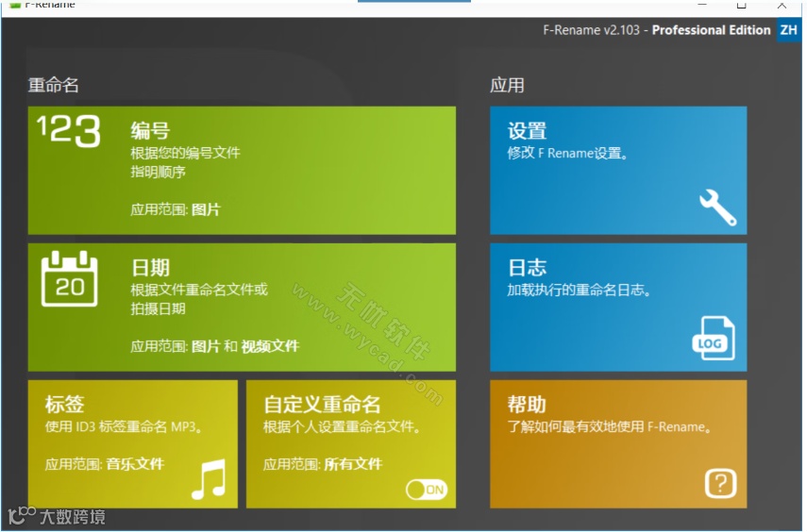This screenshot has height=532, width=807.
Task: Click text 加载执行的重命名日志
Action: tap(579, 290)
